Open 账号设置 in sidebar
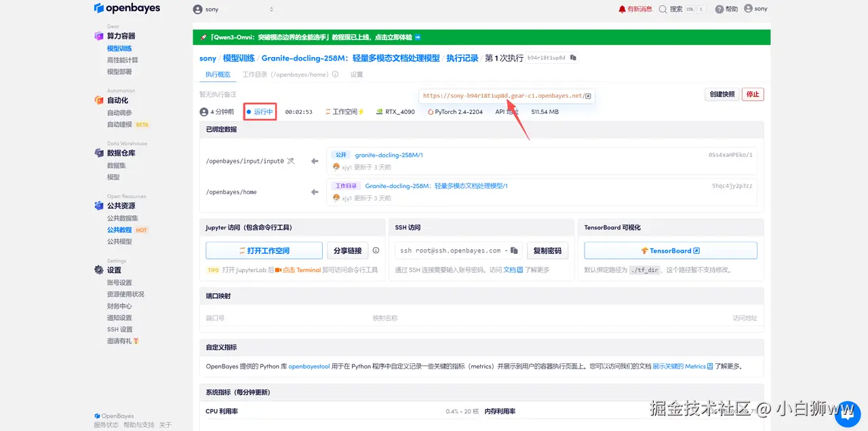868x431 pixels. coord(119,283)
